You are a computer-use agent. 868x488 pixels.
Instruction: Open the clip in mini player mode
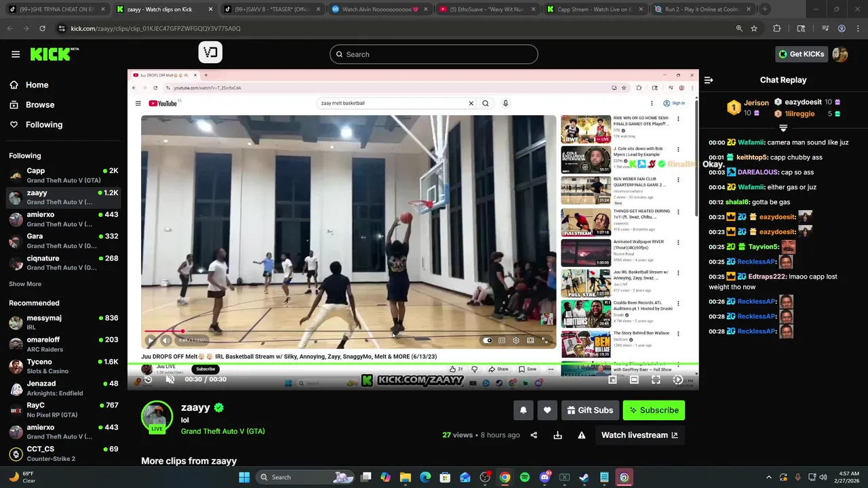tap(612, 380)
